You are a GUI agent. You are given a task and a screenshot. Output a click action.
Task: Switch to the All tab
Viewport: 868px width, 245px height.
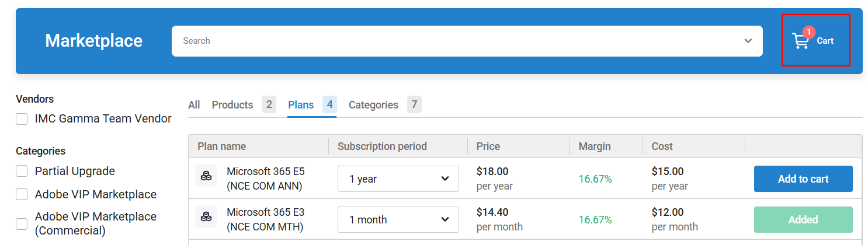pyautogui.click(x=194, y=105)
